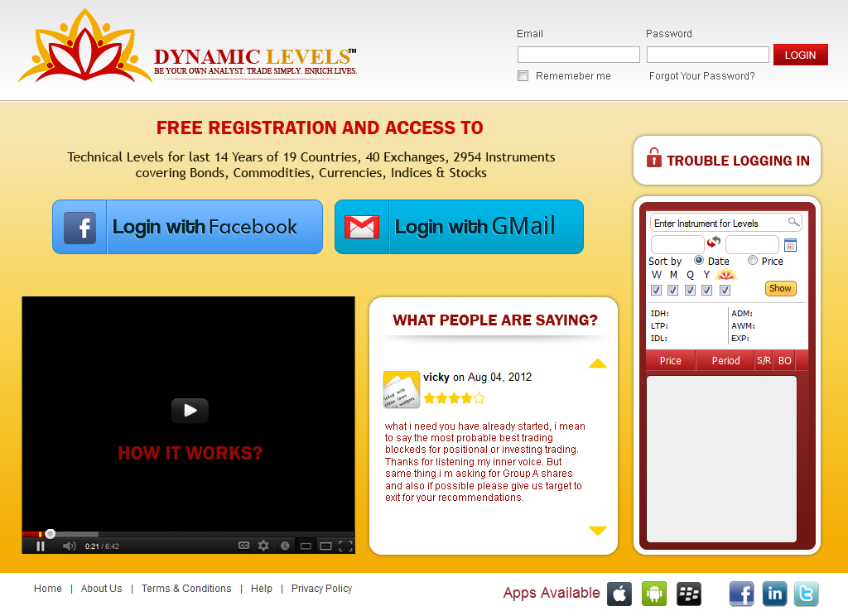This screenshot has height=616, width=848.
Task: Click Login with GMail button
Action: point(459,227)
